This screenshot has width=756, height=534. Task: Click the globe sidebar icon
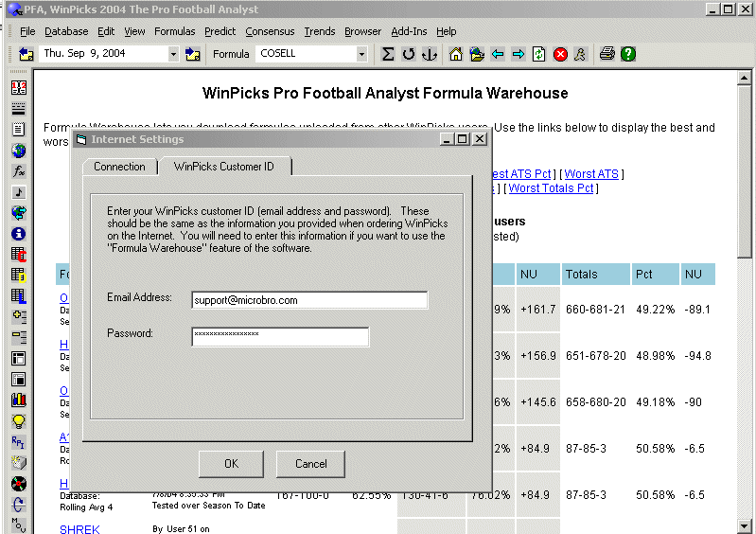19,151
